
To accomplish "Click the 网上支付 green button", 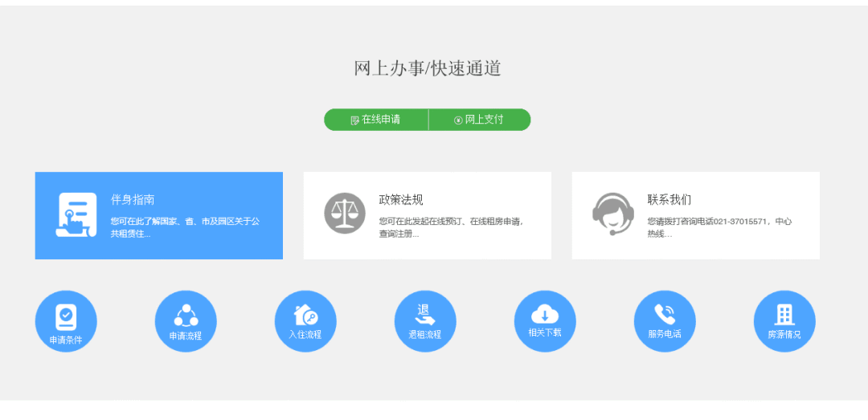I will point(480,120).
